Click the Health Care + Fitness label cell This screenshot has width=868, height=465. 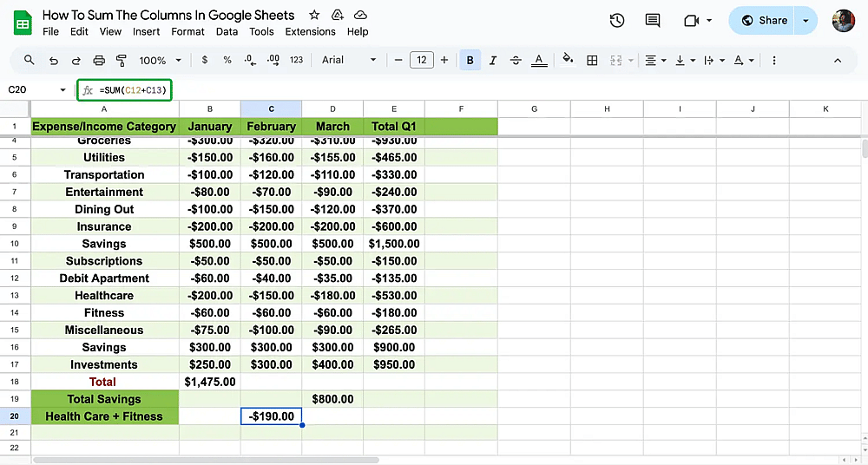[105, 416]
